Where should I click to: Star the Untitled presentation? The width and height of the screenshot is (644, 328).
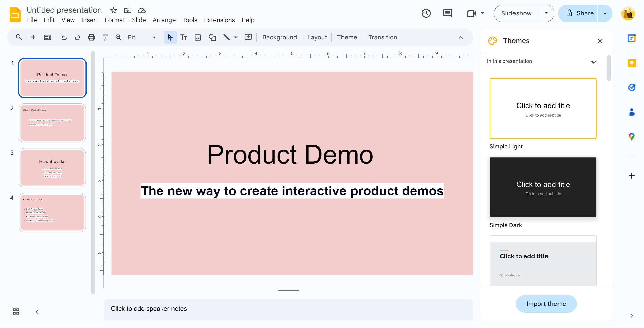(x=114, y=10)
